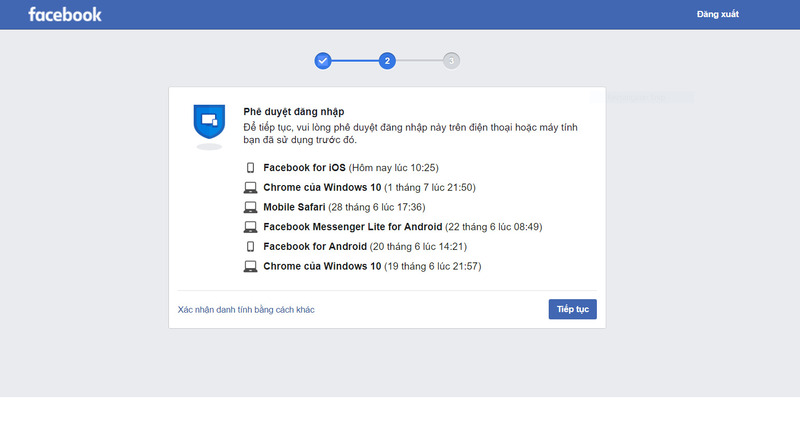Viewport: 800px width, 435px height.
Task: Click the step 2 progress indicator
Action: click(x=387, y=61)
